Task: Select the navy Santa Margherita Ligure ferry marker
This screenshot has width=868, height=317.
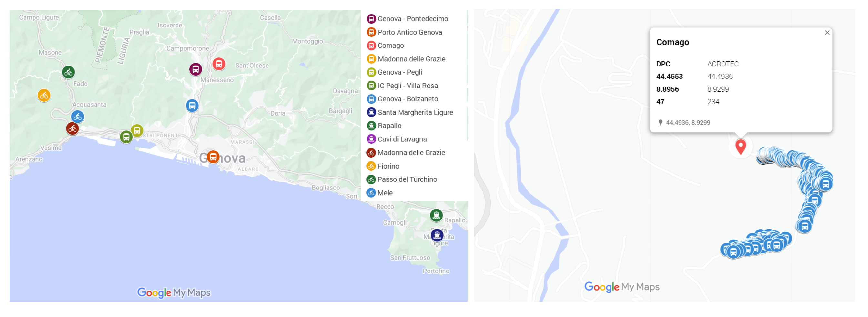Action: coord(437,235)
